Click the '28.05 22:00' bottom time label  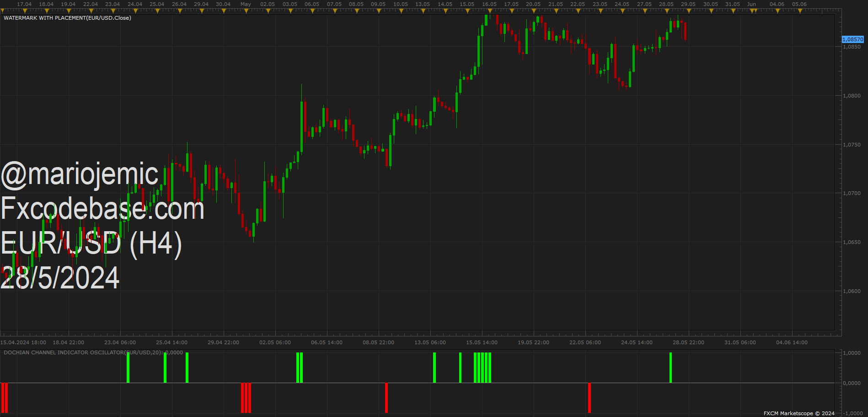click(689, 342)
